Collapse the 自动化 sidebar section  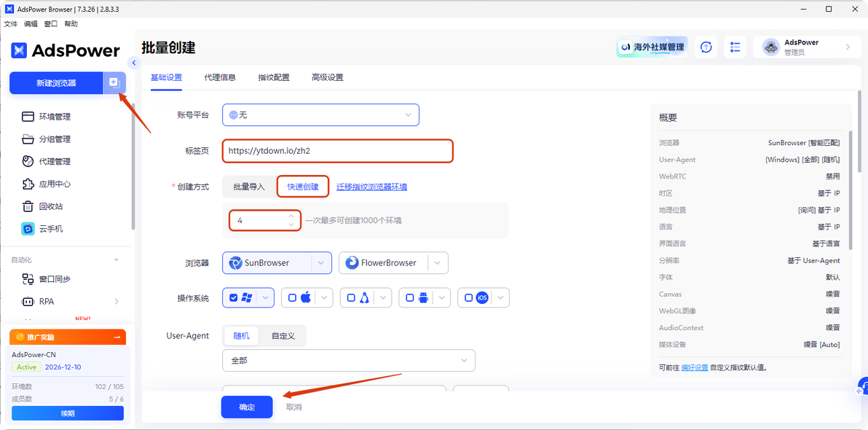point(117,259)
